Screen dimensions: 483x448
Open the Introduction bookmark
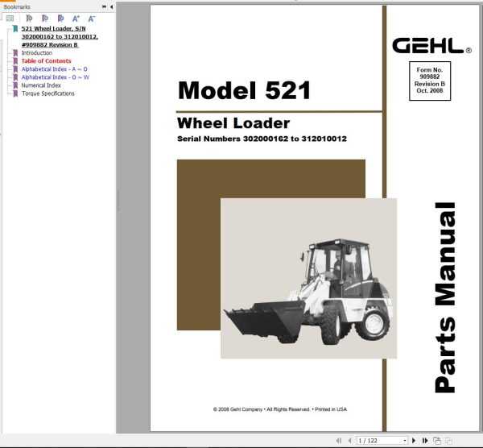[37, 52]
